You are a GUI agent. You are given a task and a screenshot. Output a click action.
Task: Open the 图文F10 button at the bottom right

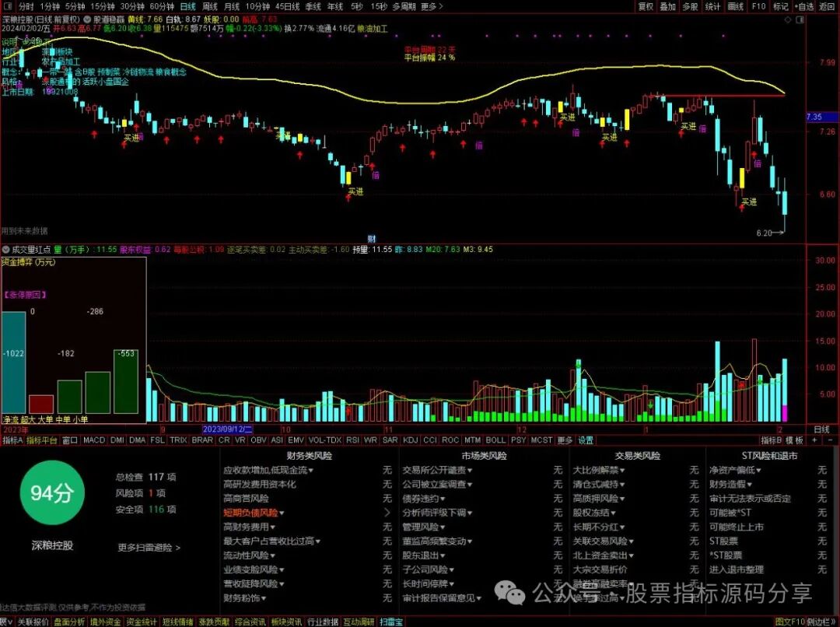pyautogui.click(x=789, y=622)
